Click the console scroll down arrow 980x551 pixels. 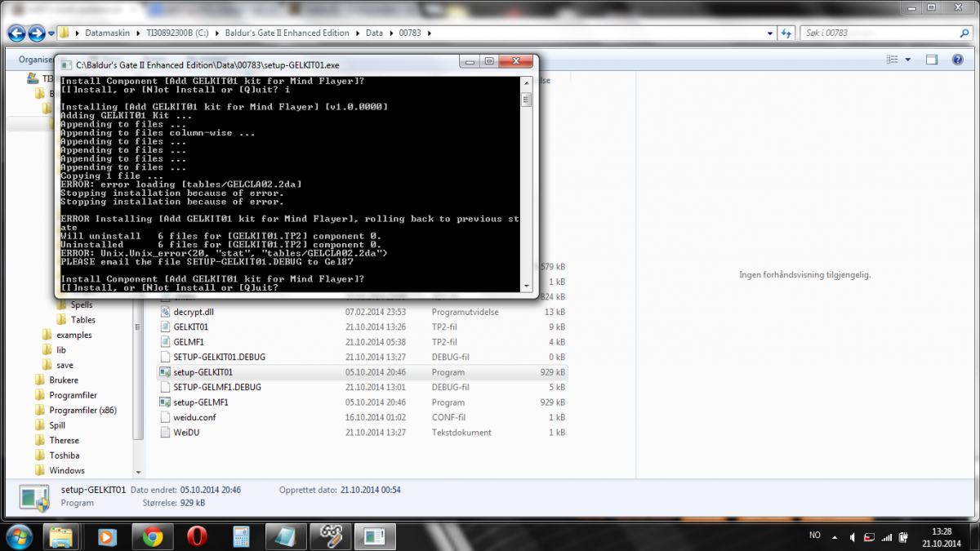point(527,286)
